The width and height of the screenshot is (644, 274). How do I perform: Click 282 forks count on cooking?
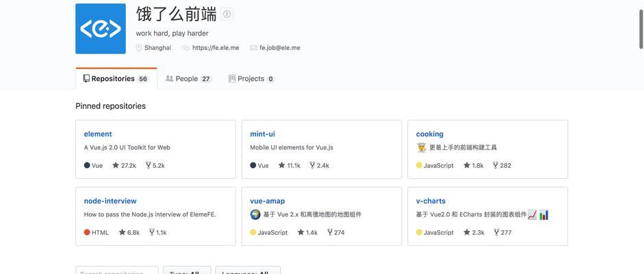[x=506, y=166]
